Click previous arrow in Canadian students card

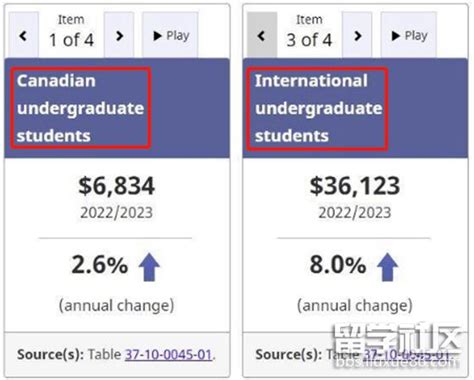(23, 35)
